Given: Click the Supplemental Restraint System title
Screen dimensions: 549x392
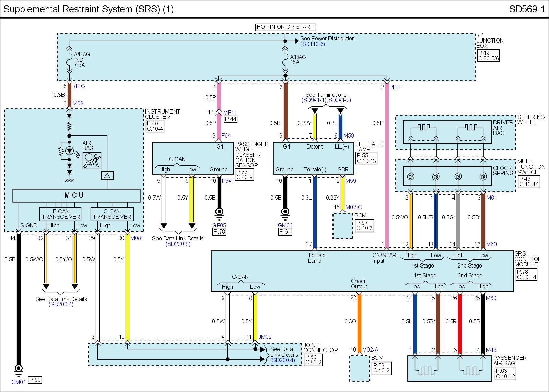Looking at the screenshot, I should (89, 9).
